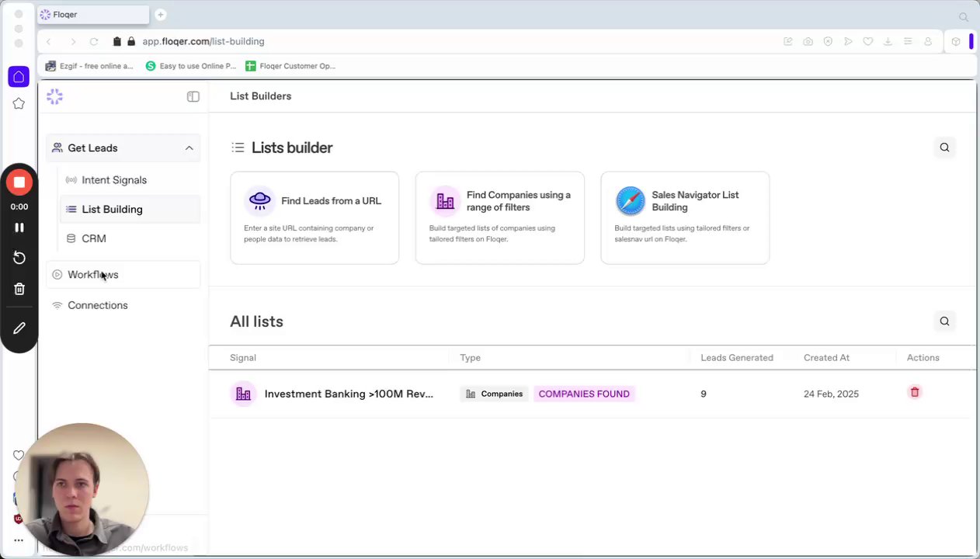The width and height of the screenshot is (980, 559).
Task: Toggle the sidebar collapse icon
Action: click(x=193, y=96)
